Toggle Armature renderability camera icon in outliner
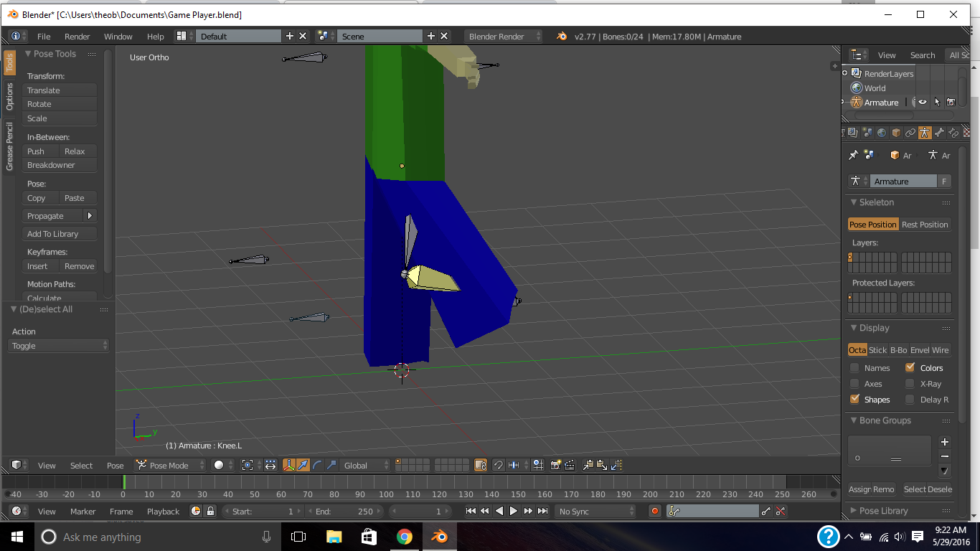The image size is (980, 551). 951,102
